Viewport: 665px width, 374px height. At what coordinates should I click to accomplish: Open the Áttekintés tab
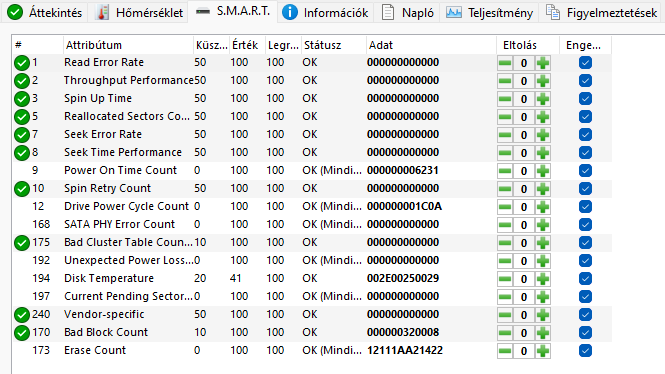[45, 13]
